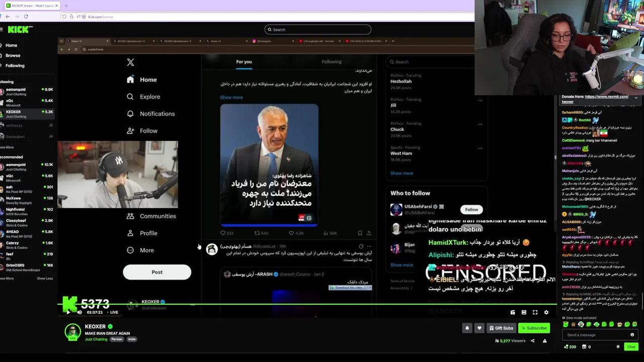Open Explore in X sidebar
Viewport: 644px width, 362px height.
pyautogui.click(x=143, y=97)
